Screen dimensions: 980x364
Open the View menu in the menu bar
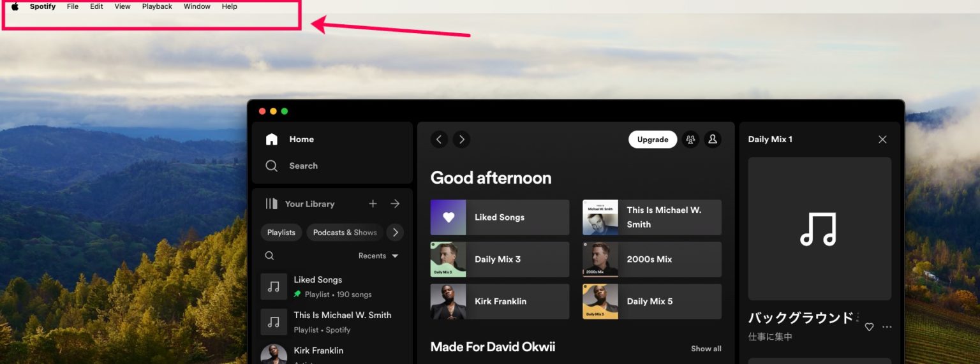tap(122, 6)
